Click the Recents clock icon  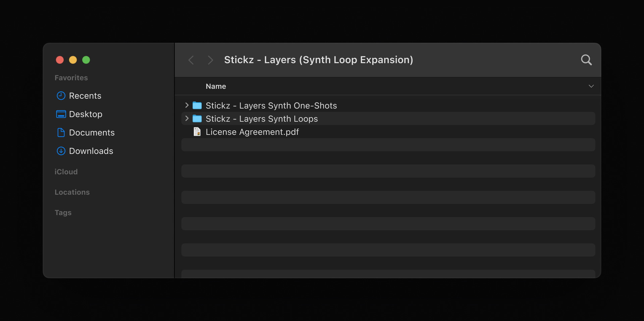[x=61, y=96]
